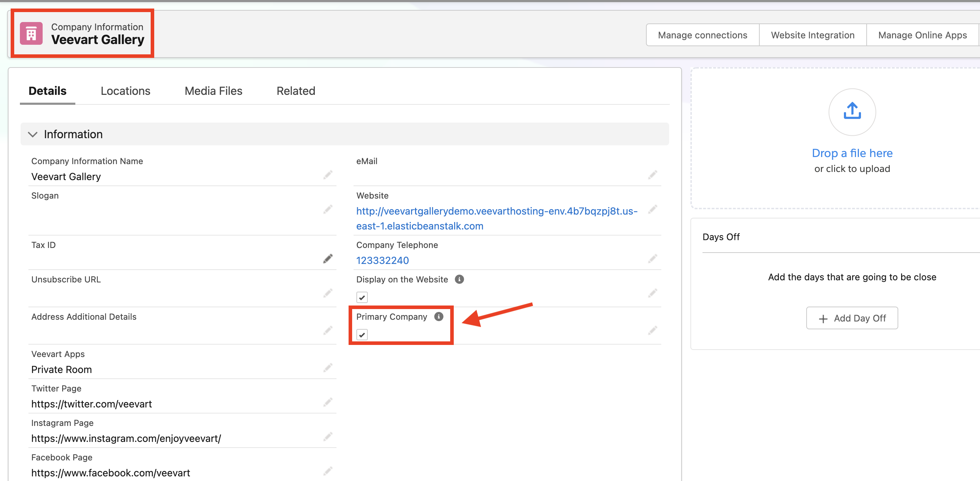Viewport: 980px width, 481px height.
Task: Click the pencil icon next to Slogan
Action: [x=328, y=209]
